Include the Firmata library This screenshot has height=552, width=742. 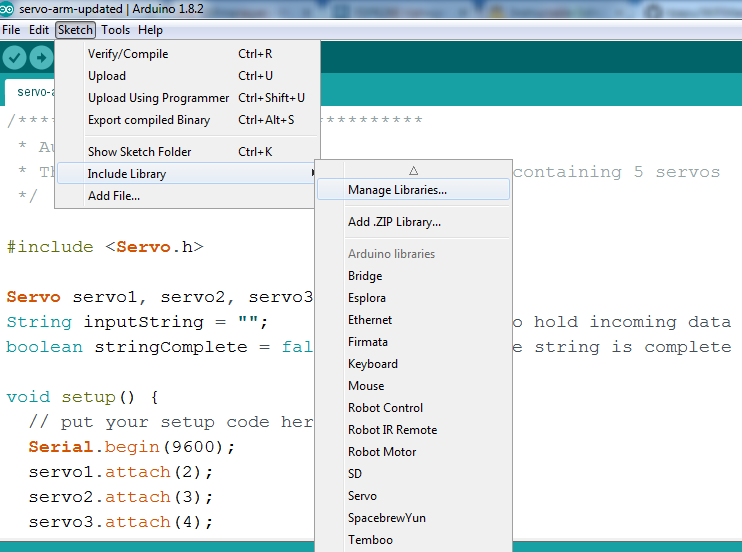click(x=414, y=342)
